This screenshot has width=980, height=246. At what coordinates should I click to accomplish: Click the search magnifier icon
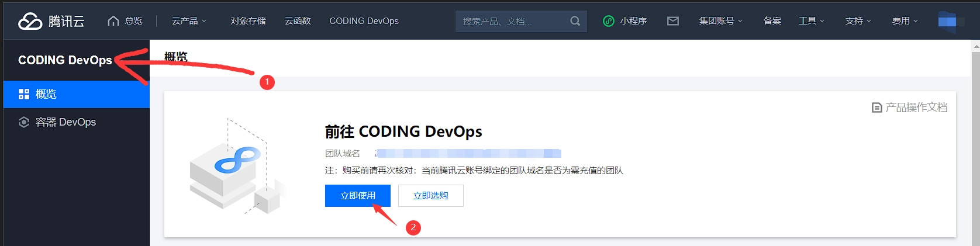point(575,21)
